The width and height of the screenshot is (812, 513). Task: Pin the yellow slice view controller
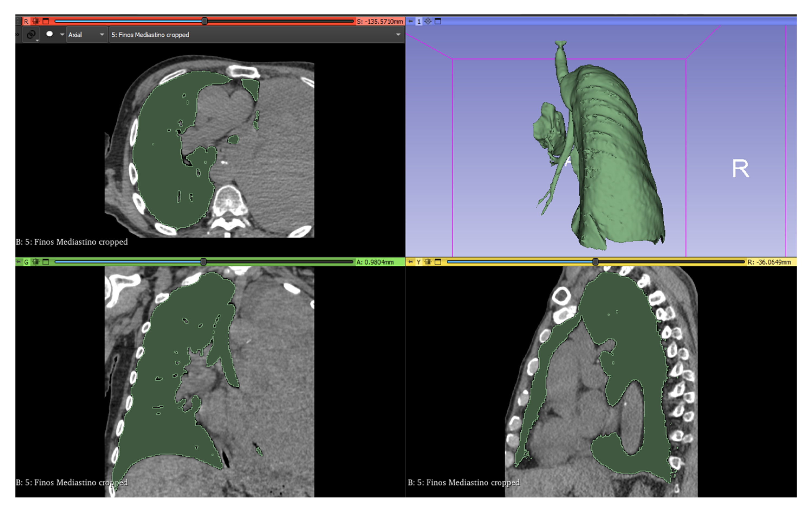410,262
